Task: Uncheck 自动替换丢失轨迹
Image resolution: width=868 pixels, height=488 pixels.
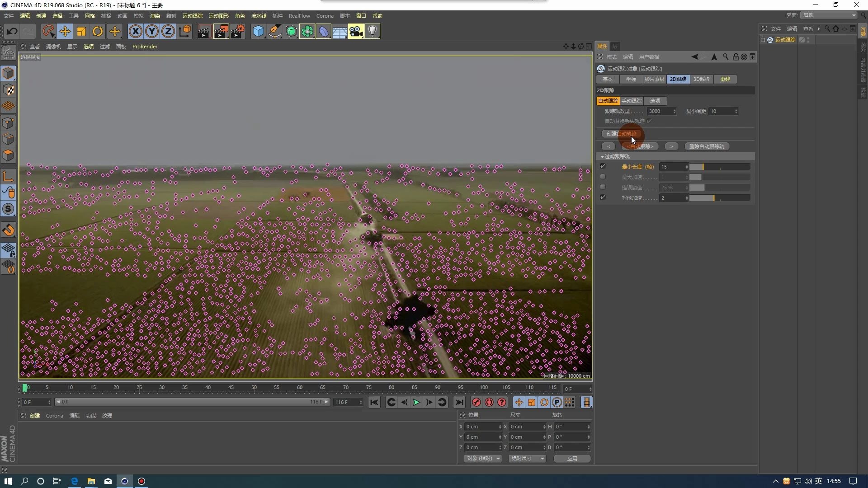Action: tap(650, 121)
